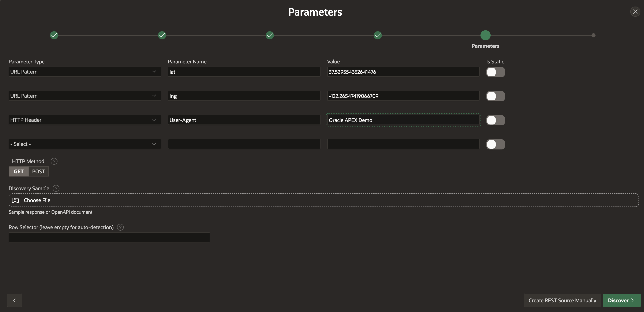Image resolution: width=644 pixels, height=312 pixels.
Task: Click the fourth completed wizard step checkmark
Action: (x=378, y=35)
